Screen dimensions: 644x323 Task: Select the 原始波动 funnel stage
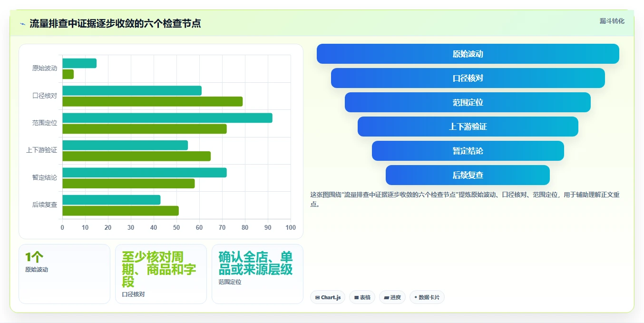[x=468, y=54]
